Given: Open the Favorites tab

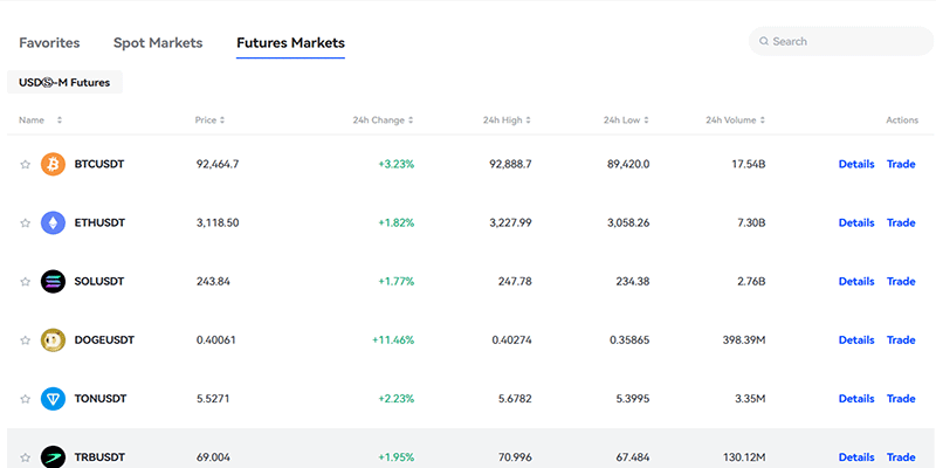Looking at the screenshot, I should pos(49,43).
